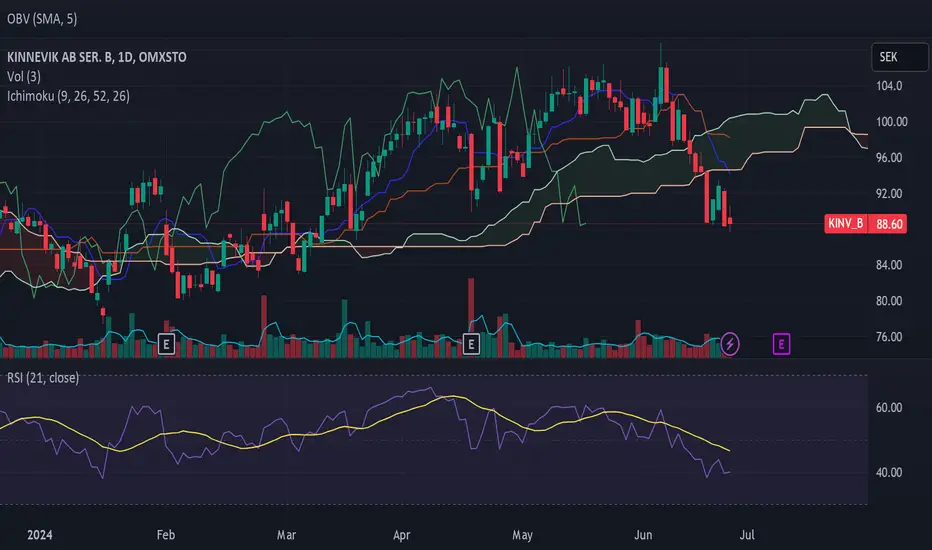Click the RSI 40.00 axis label

coord(889,473)
